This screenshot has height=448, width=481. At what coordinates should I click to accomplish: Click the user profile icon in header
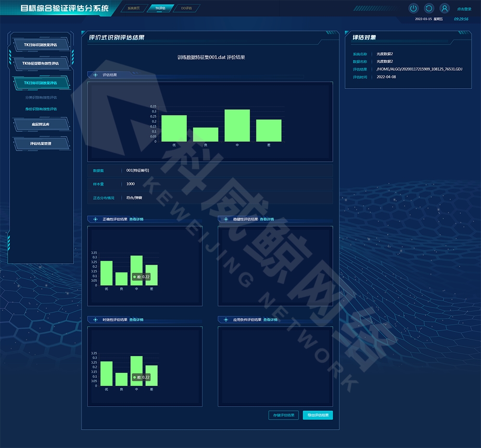click(x=444, y=8)
